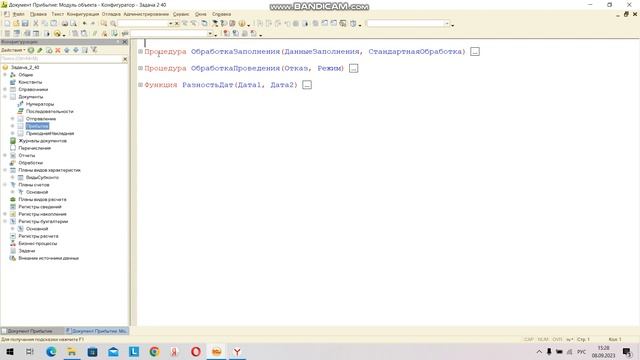Collapse the Документы tree node

(x=5, y=97)
